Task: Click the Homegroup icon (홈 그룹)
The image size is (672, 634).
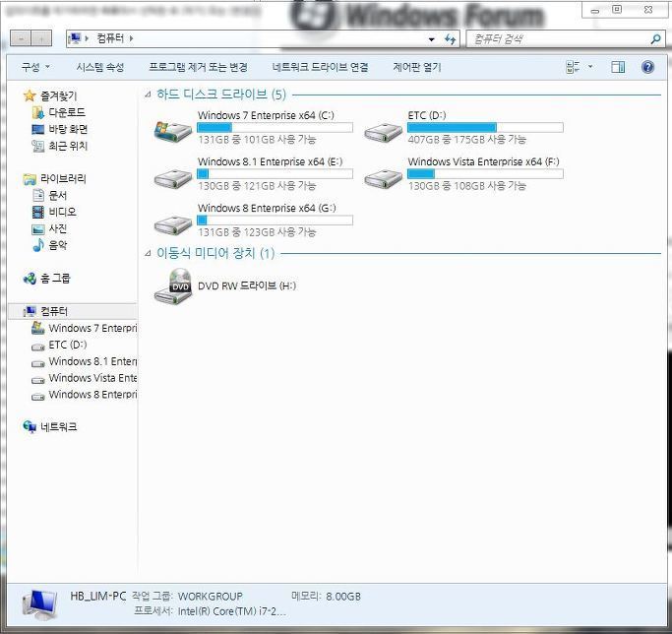Action: click(x=30, y=279)
